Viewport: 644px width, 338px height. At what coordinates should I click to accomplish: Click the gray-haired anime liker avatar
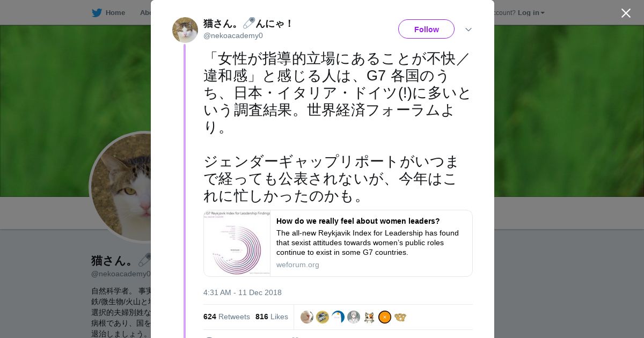(x=354, y=317)
